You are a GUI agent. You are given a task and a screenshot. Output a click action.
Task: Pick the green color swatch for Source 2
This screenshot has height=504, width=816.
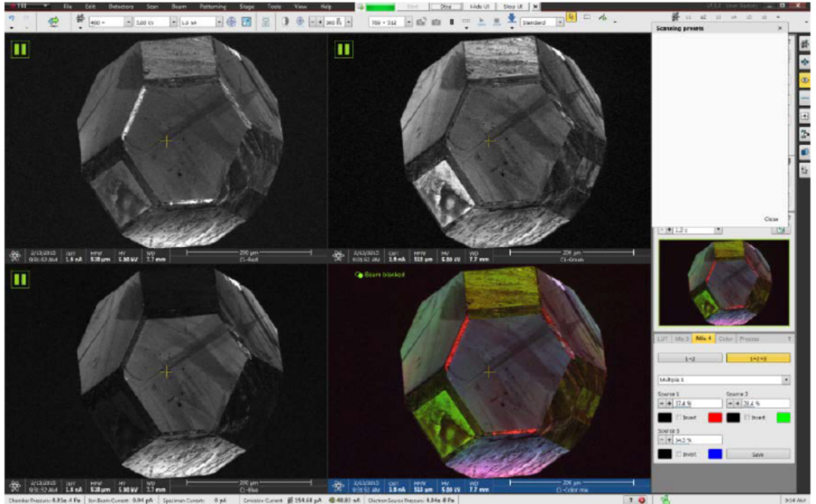(x=783, y=418)
